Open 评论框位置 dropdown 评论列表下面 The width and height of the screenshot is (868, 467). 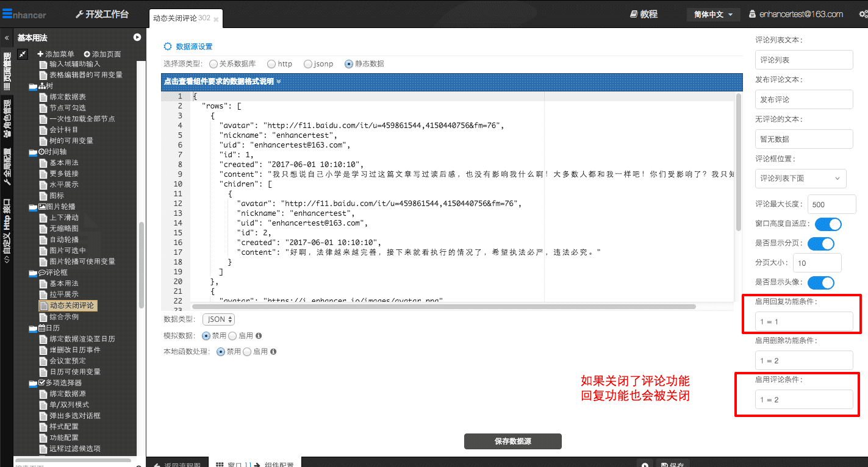800,179
